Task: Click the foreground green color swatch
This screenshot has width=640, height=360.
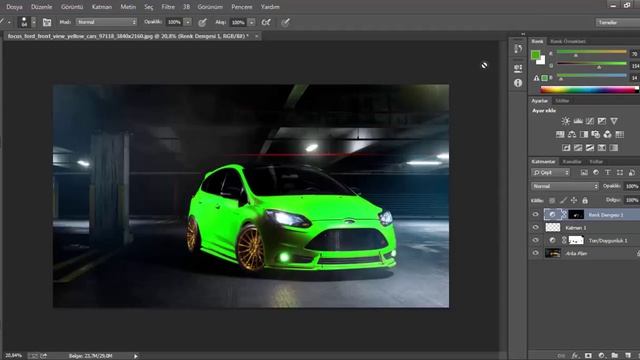Action: 536,55
